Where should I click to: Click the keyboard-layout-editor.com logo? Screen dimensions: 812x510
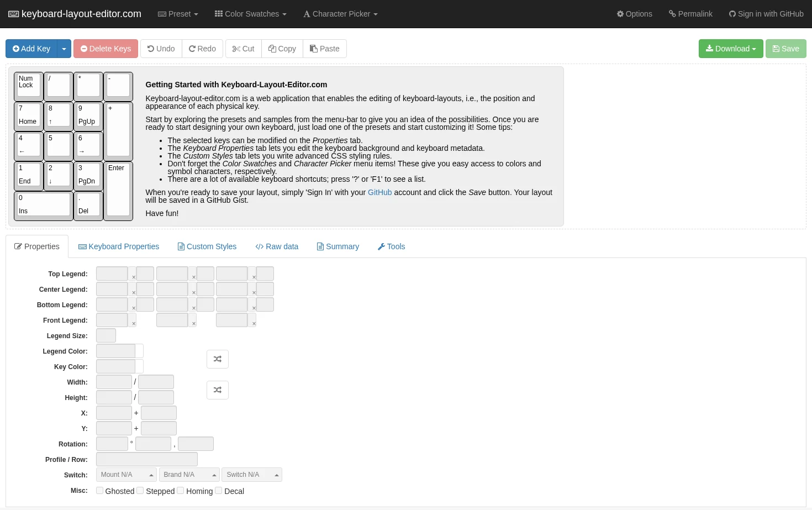click(x=75, y=14)
